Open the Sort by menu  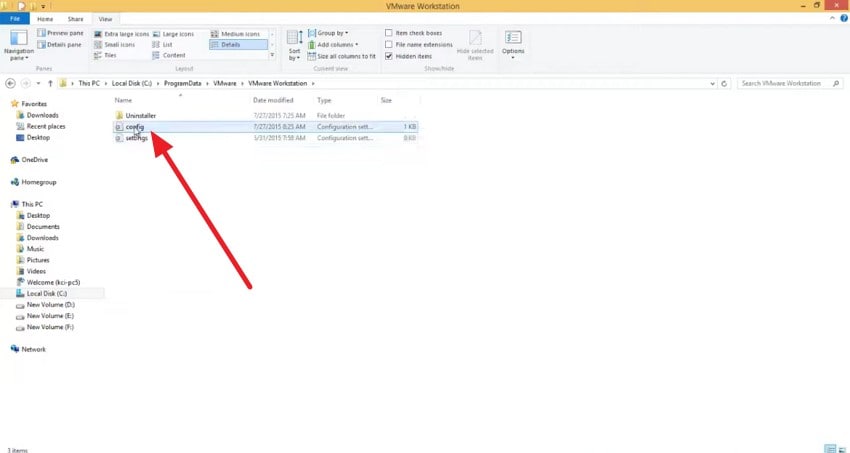294,46
